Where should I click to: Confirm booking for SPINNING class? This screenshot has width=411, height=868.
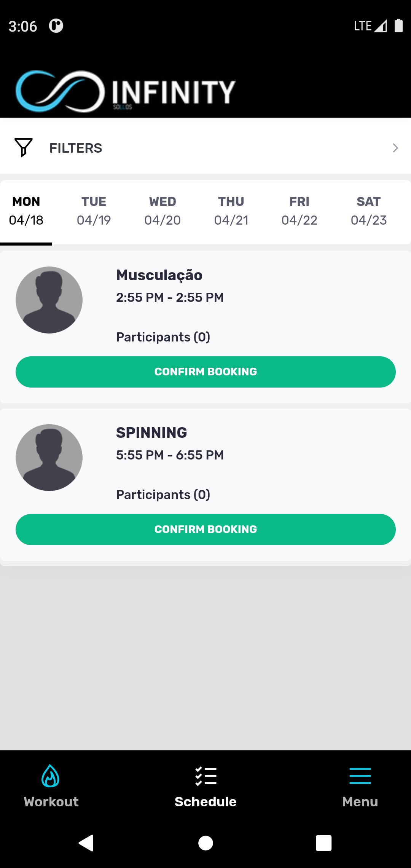(205, 529)
